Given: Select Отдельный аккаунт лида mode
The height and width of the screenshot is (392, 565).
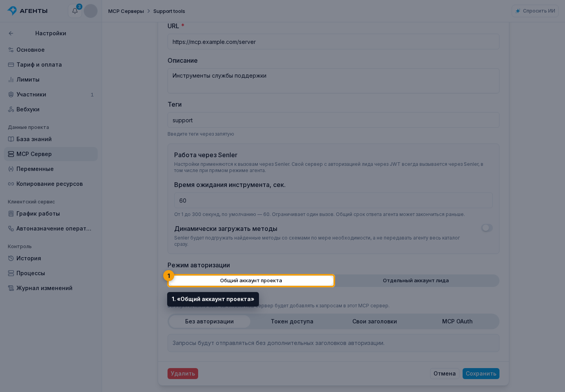Looking at the screenshot, I should click(416, 281).
